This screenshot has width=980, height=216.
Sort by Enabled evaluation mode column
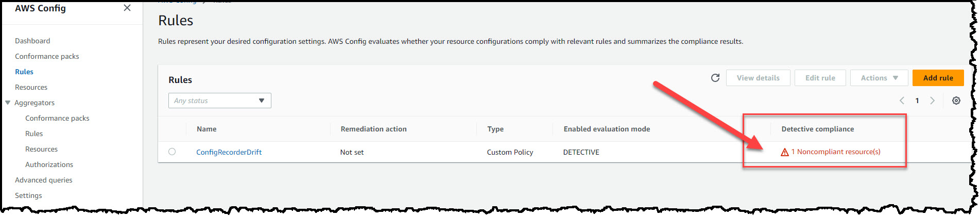607,129
